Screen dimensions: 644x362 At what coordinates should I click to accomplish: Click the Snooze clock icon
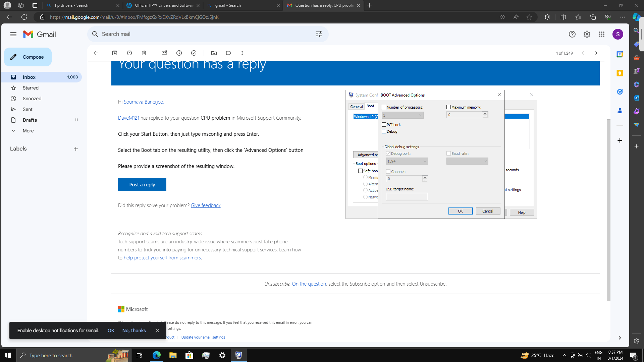(179, 53)
